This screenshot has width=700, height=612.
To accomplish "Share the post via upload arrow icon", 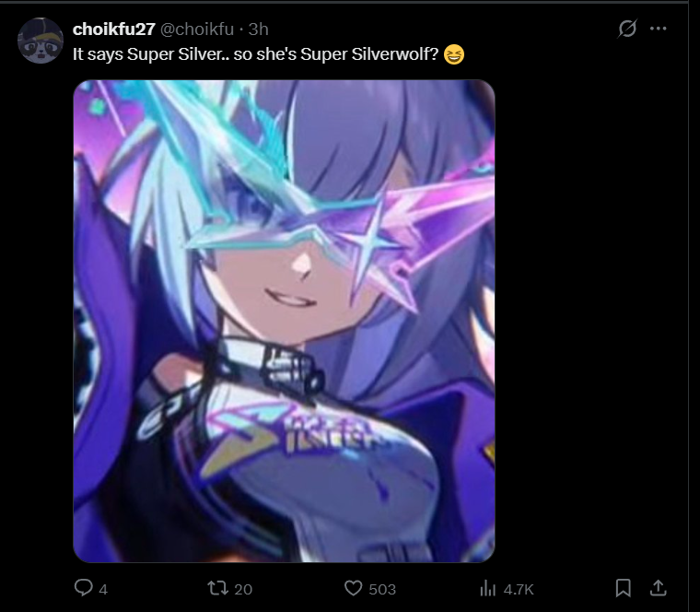I will (x=658, y=588).
